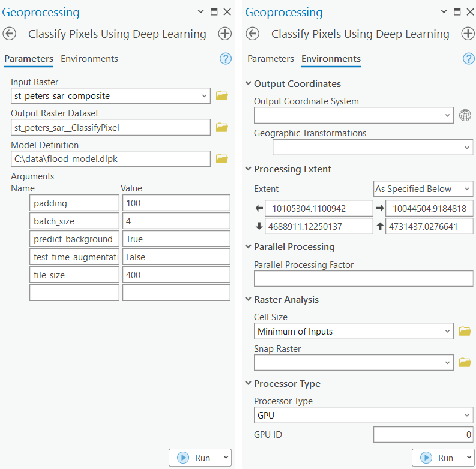Collapse the Output Coordinates section

(249, 84)
